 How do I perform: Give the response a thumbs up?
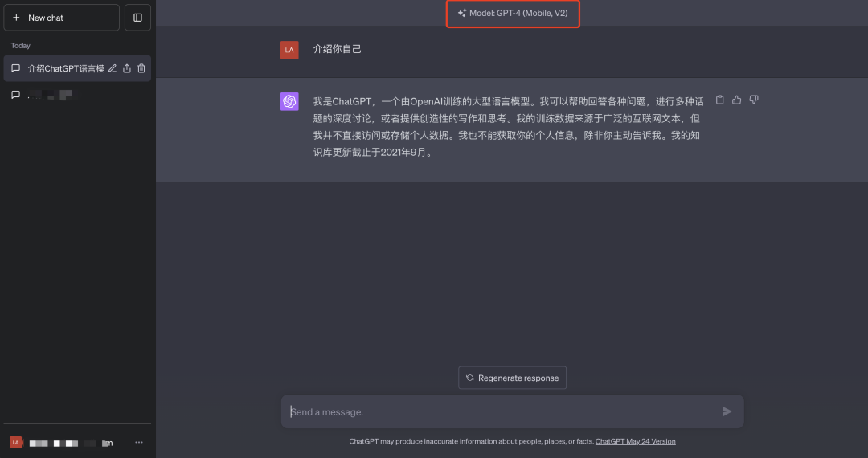pyautogui.click(x=737, y=100)
